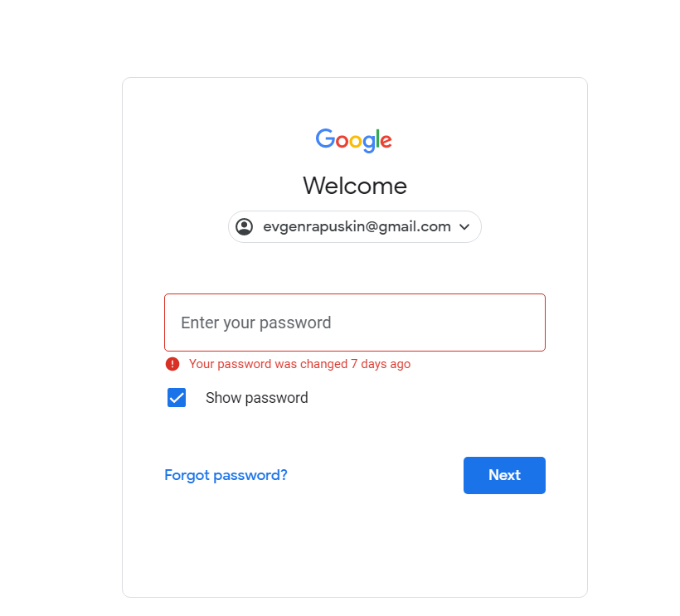The height and width of the screenshot is (616, 680).
Task: Click the password changed 7 days ago message
Action: tap(299, 364)
